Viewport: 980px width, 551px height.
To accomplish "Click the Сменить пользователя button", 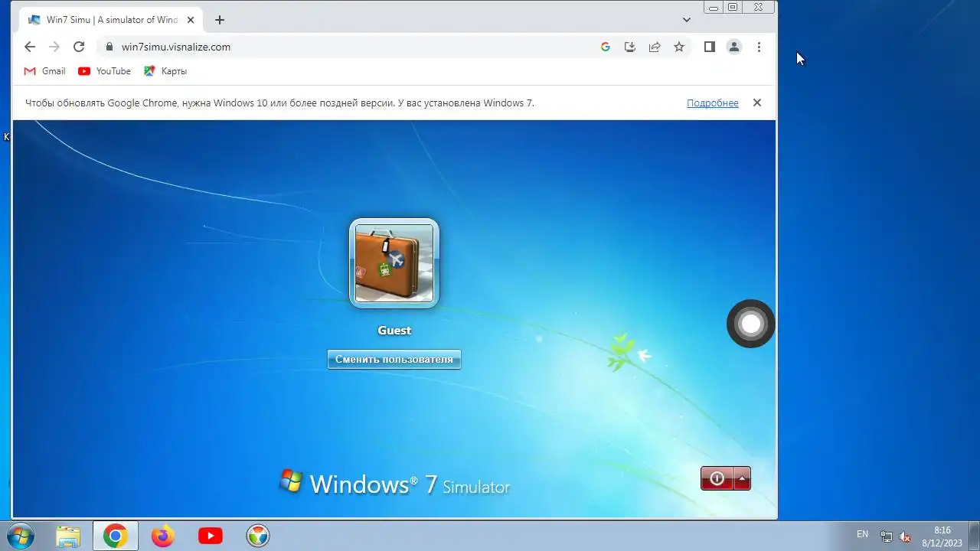I will [x=394, y=359].
